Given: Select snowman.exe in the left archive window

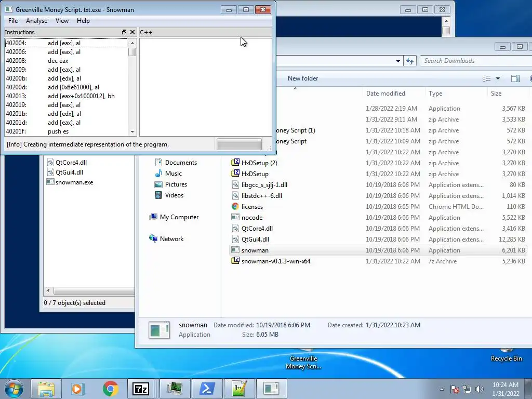Looking at the screenshot, I should (x=70, y=182).
